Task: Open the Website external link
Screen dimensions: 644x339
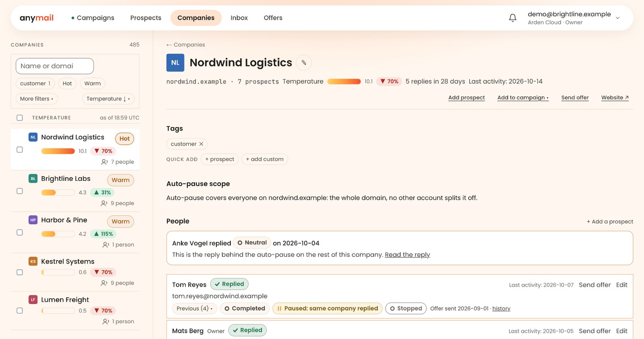Action: coord(615,98)
